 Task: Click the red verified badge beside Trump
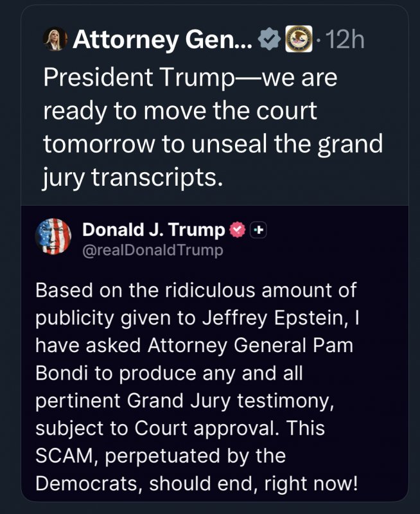point(237,229)
